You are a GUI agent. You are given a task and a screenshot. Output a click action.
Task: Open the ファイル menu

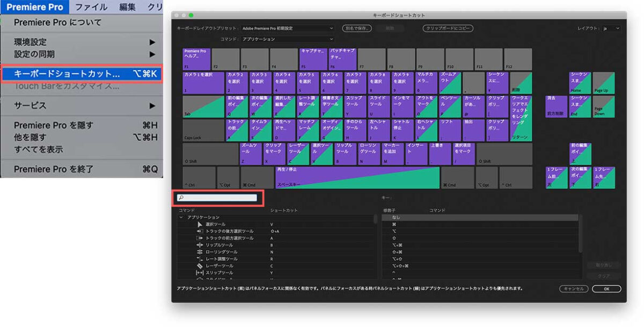point(91,7)
